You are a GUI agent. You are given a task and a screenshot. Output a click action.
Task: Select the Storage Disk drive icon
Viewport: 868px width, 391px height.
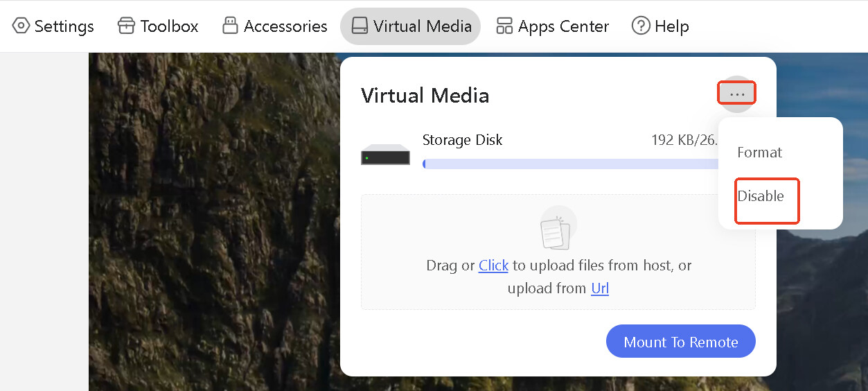point(385,155)
